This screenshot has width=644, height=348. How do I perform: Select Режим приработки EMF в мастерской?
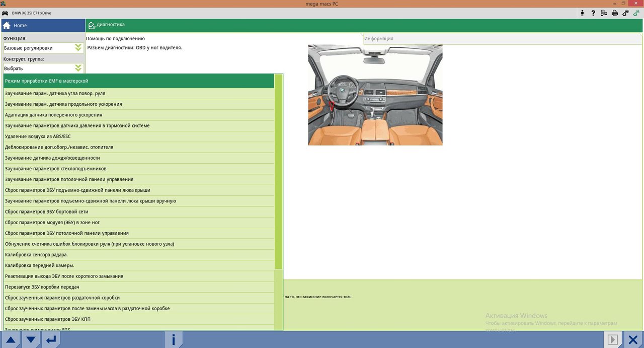pyautogui.click(x=139, y=81)
